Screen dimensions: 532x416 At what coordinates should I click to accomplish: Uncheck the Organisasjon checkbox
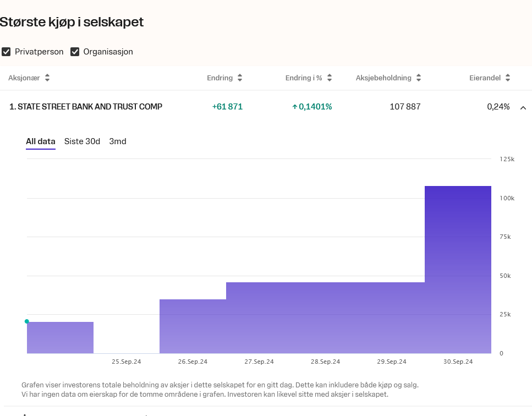[x=75, y=52]
